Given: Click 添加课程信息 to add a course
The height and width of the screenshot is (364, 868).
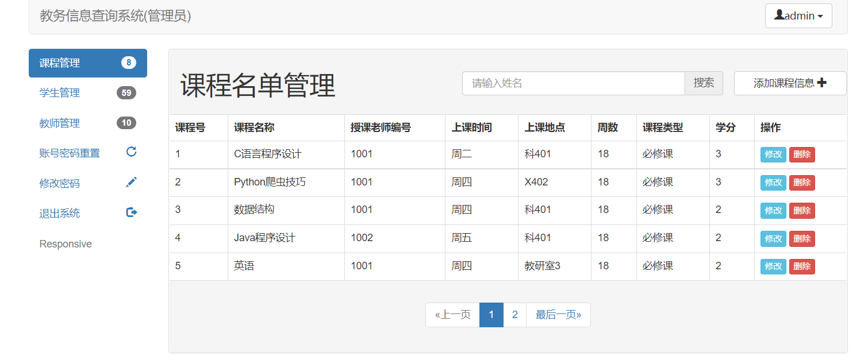Looking at the screenshot, I should [x=790, y=83].
